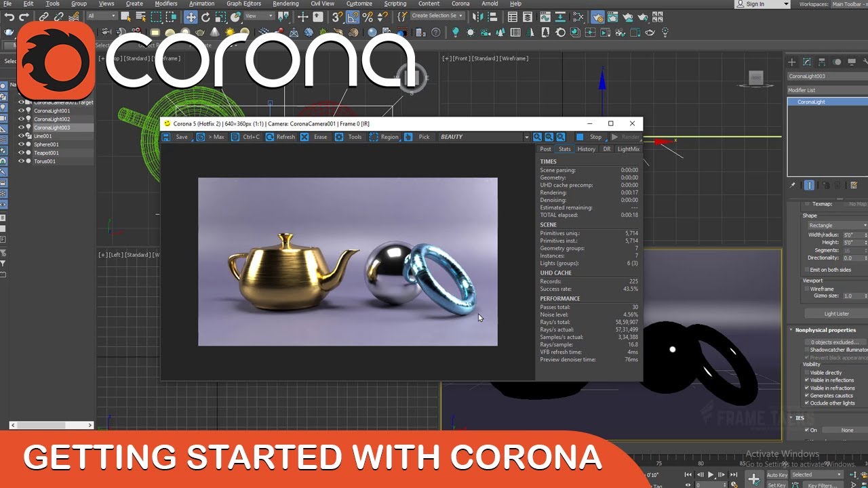Image resolution: width=868 pixels, height=488 pixels.
Task: Collapse the IES rollout
Action: [x=800, y=418]
